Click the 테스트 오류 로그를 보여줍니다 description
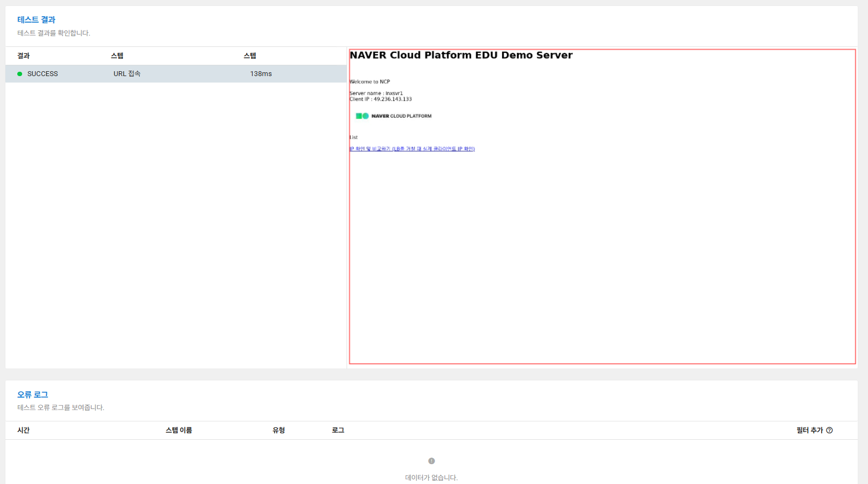 [60, 407]
